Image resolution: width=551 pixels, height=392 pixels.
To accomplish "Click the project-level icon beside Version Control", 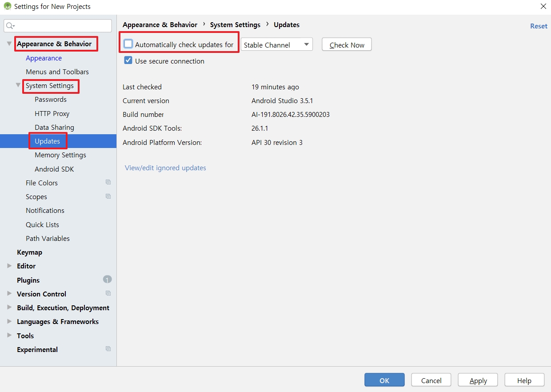I will tap(108, 293).
